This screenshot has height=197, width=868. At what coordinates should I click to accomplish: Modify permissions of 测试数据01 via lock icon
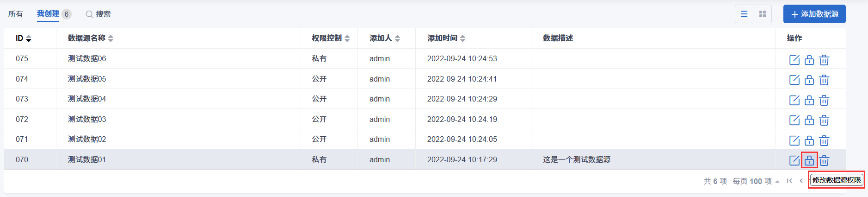pyautogui.click(x=809, y=160)
